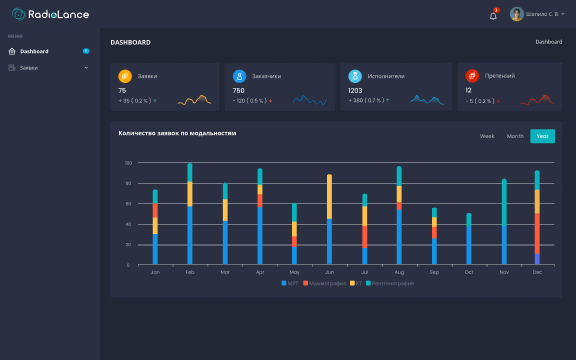576x360 pixels.
Task: Click the RadioLance logo
Action: pyautogui.click(x=50, y=14)
